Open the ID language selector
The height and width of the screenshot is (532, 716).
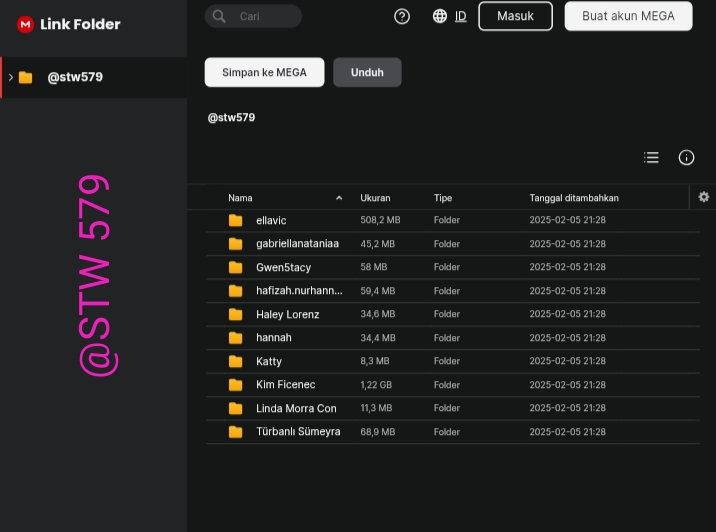[461, 16]
